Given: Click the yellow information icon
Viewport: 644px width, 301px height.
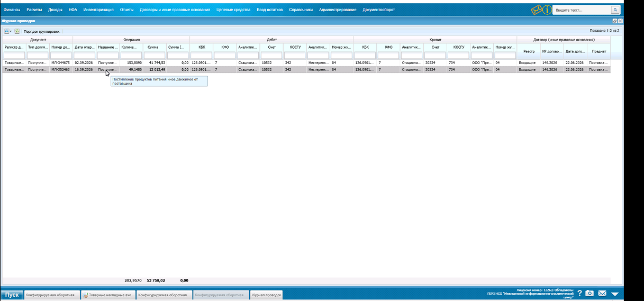Looking at the screenshot, I should click(x=547, y=10).
